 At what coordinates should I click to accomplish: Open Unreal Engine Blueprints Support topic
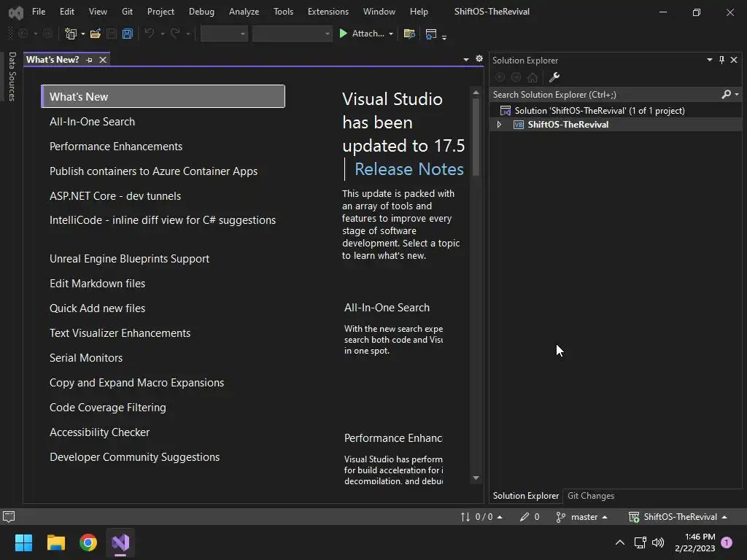130,259
